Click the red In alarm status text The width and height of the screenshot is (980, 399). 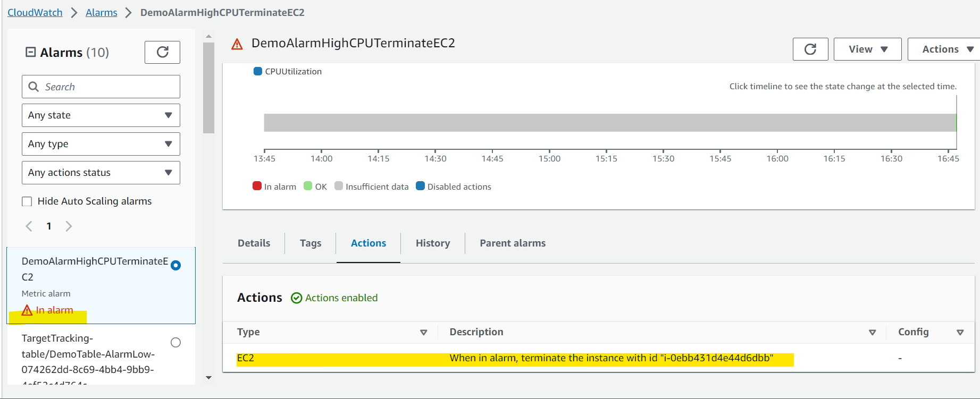tap(54, 310)
